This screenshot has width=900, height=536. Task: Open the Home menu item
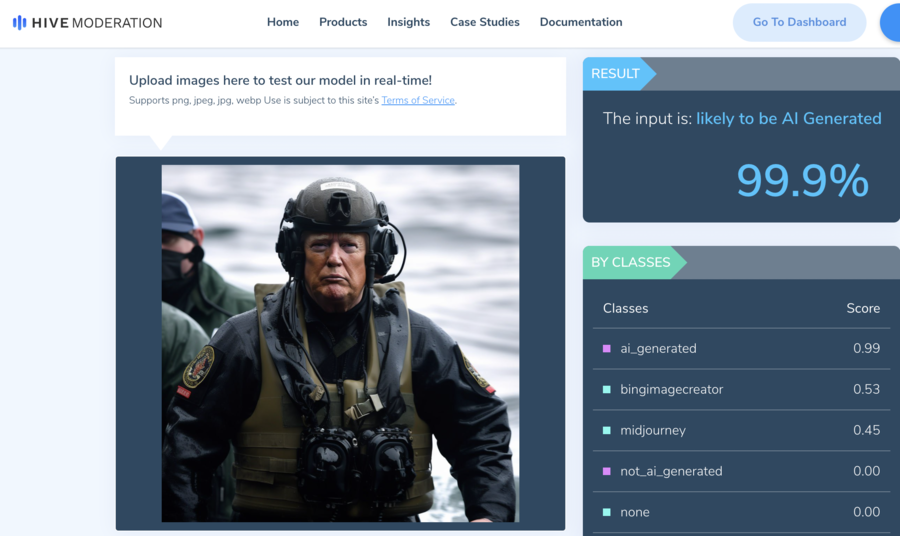283,22
